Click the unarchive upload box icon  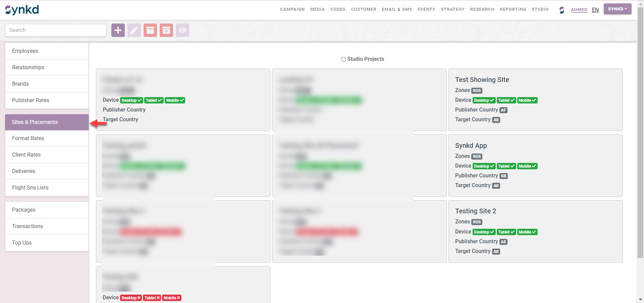click(166, 30)
